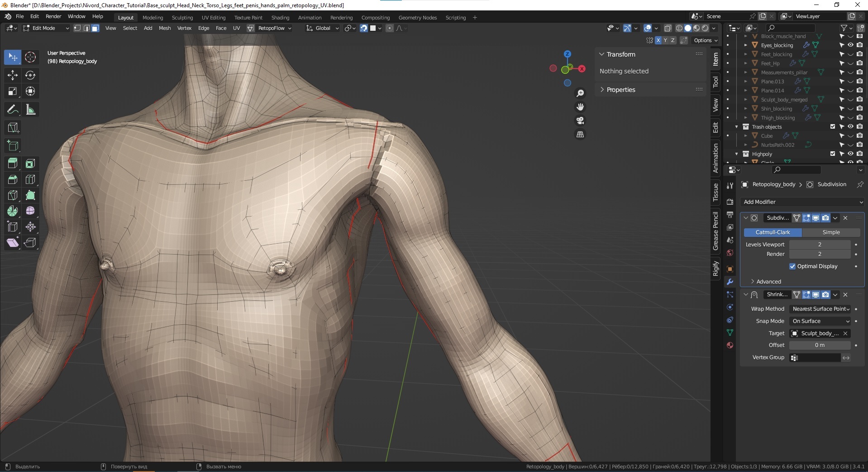Switch to vertex select mode
Image resolution: width=868 pixels, height=472 pixels.
[x=77, y=28]
